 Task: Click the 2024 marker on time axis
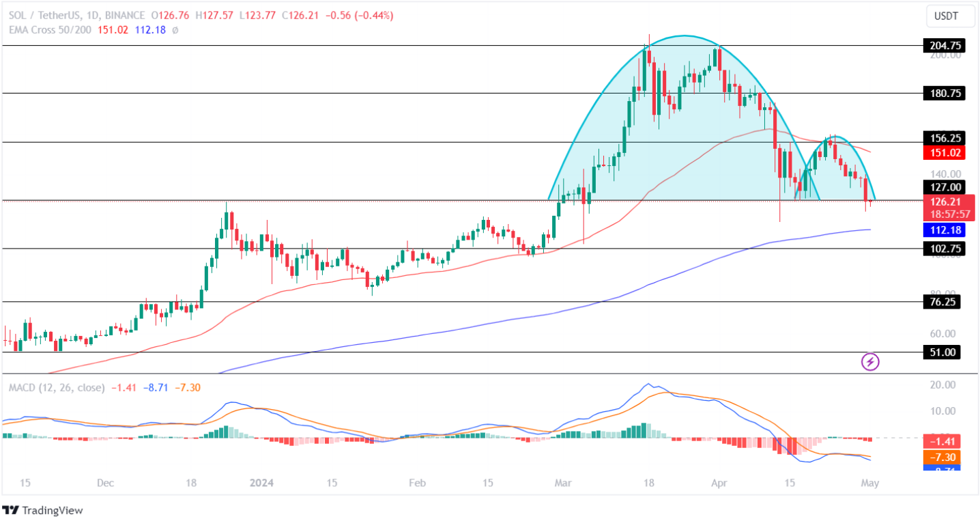click(261, 483)
